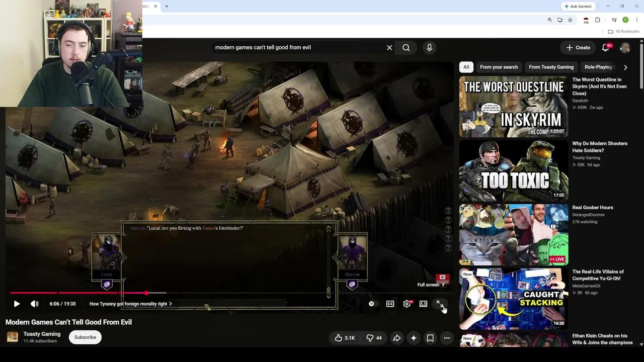Dislike the video (44)
This screenshot has width=644, height=362.
[374, 338]
